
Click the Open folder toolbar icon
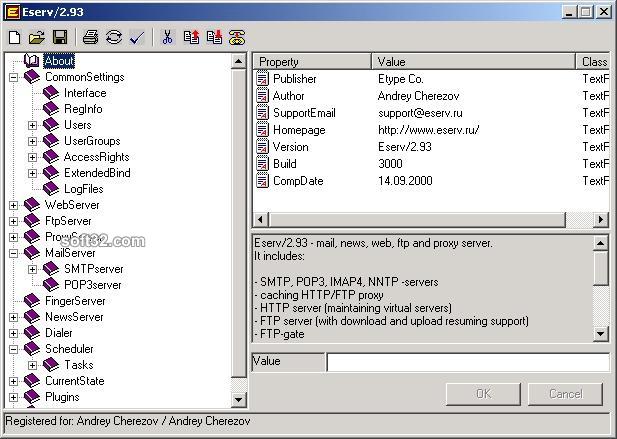(x=37, y=37)
